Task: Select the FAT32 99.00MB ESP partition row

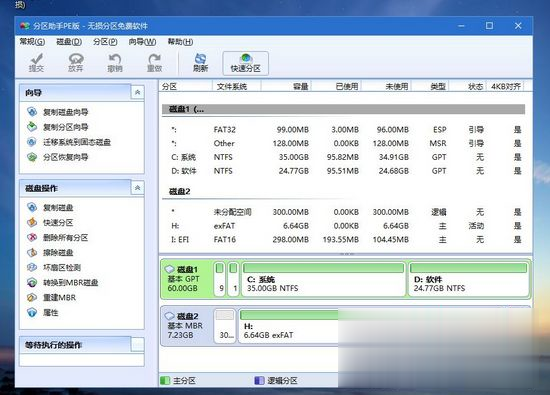Action: 343,129
